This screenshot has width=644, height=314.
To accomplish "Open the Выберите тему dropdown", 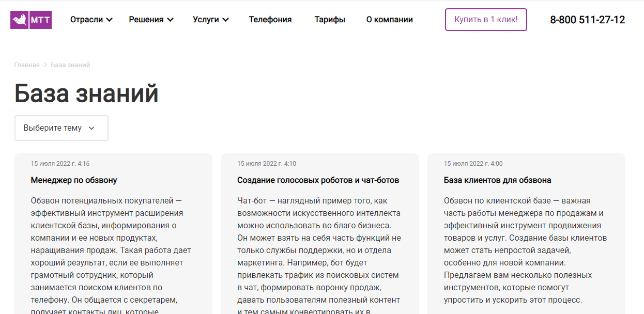I will pos(61,128).
